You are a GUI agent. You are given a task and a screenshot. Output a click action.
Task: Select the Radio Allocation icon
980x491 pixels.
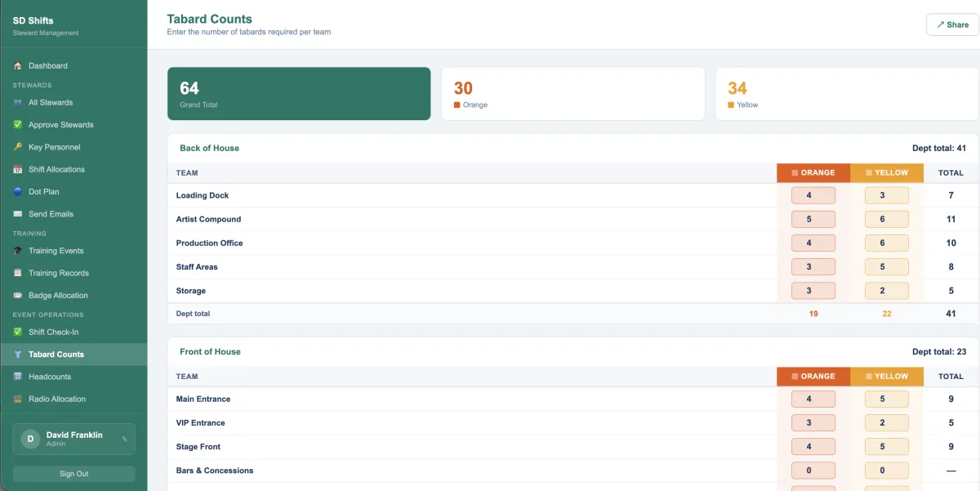(18, 399)
